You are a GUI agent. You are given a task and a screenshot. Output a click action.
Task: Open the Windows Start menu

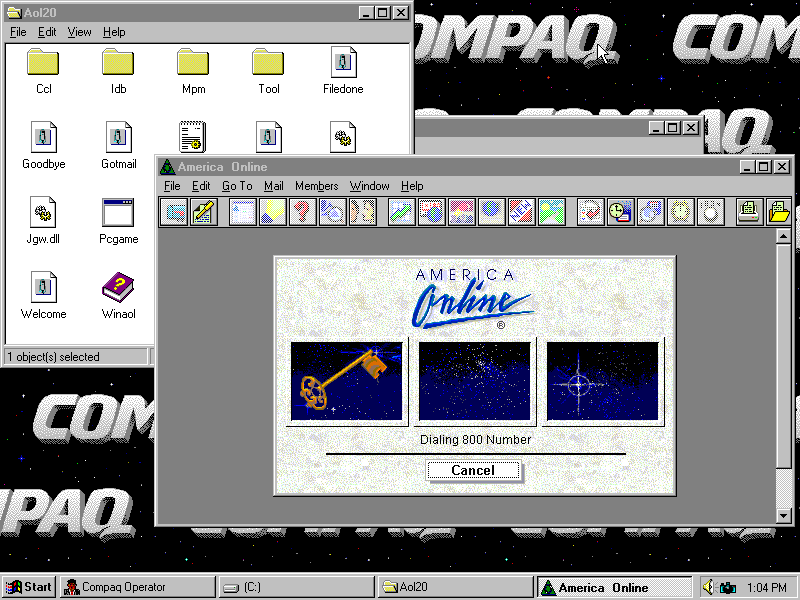click(29, 587)
